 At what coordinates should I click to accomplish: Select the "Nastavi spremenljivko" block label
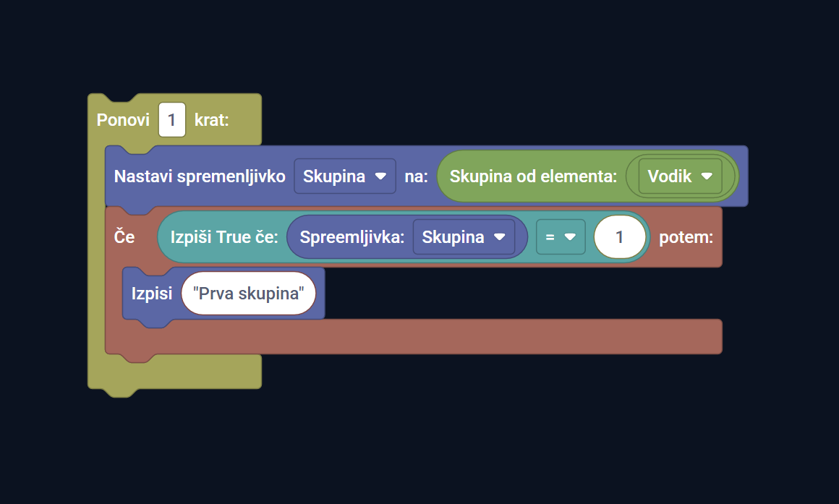pyautogui.click(x=200, y=176)
